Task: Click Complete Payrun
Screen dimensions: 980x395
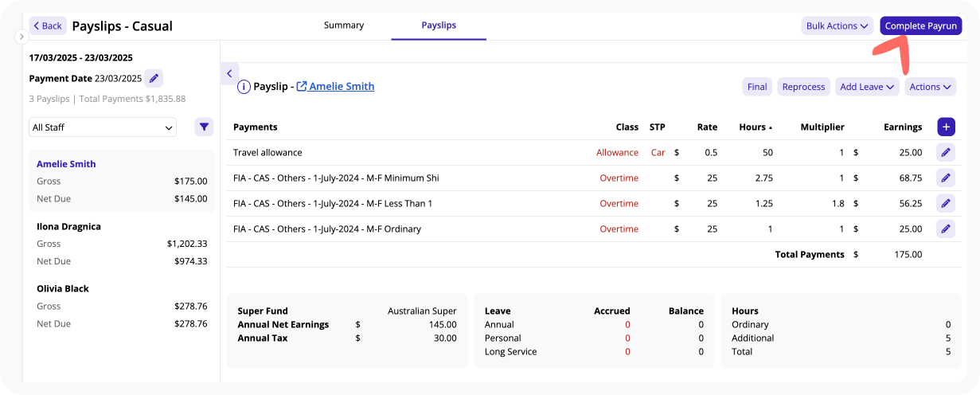Action: point(921,25)
